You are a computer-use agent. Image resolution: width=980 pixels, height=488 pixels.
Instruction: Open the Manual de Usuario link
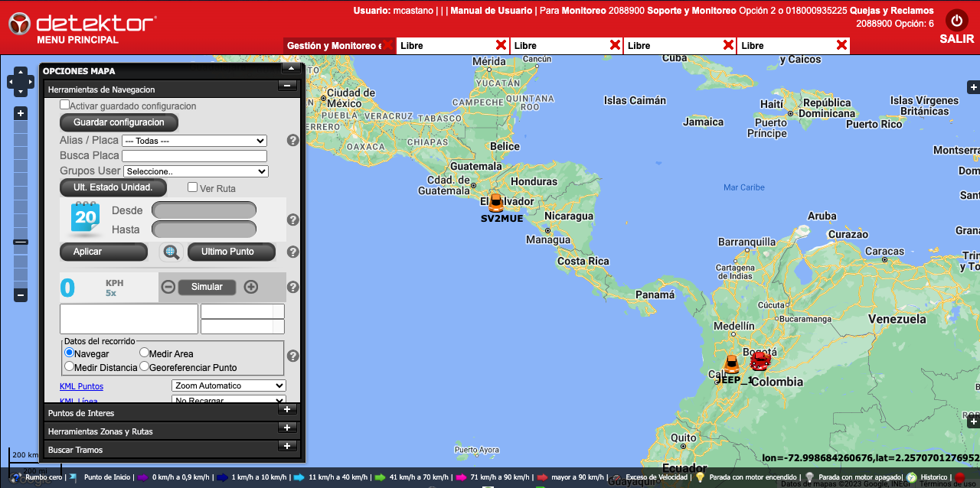[x=491, y=11]
